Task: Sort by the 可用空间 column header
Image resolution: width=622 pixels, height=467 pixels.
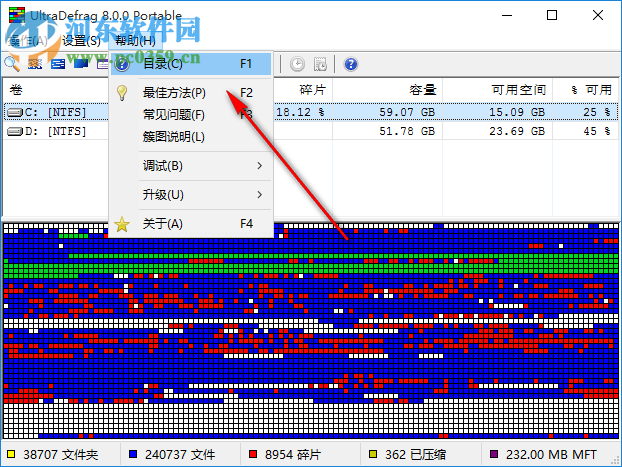Action: [x=497, y=90]
